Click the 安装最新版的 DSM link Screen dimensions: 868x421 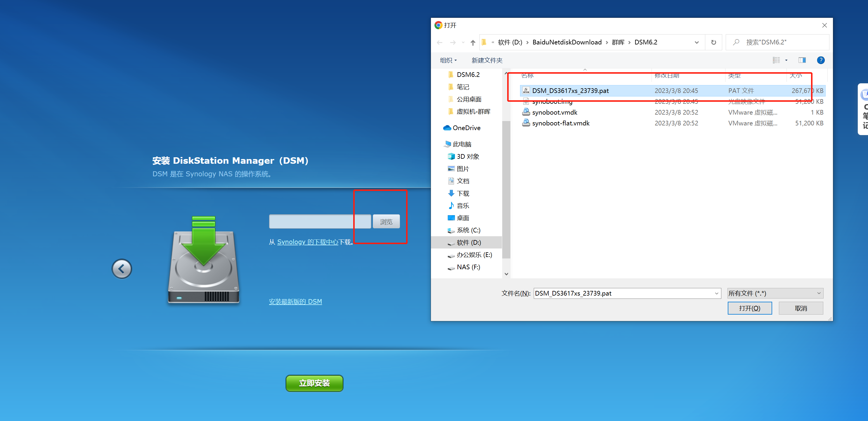(295, 301)
